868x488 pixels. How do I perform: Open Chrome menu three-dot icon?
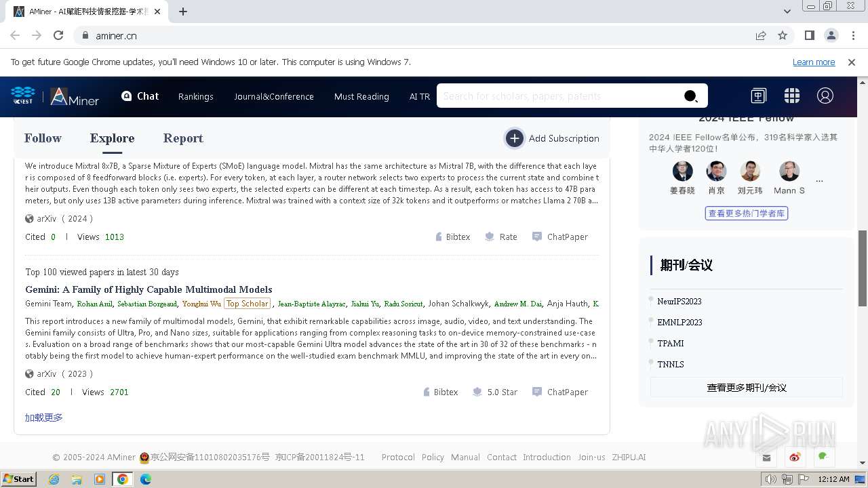pos(852,35)
